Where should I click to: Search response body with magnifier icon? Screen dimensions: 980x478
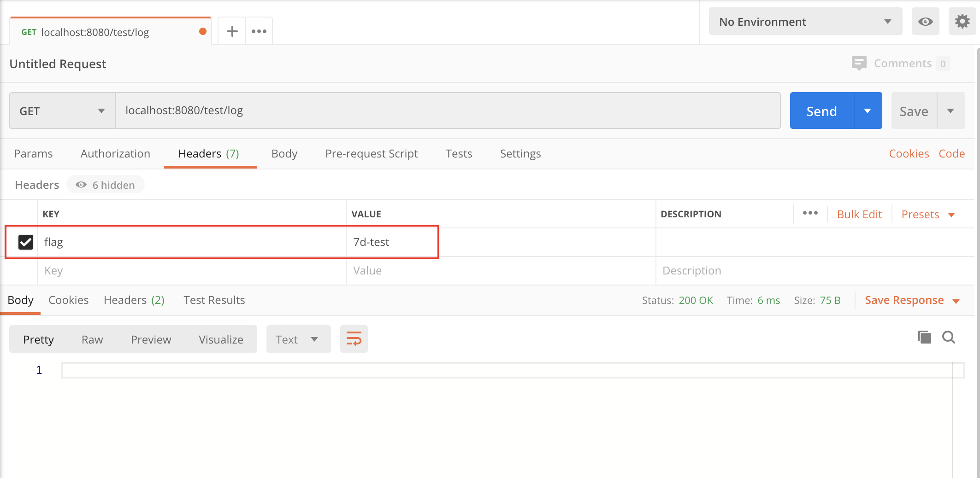coord(948,337)
